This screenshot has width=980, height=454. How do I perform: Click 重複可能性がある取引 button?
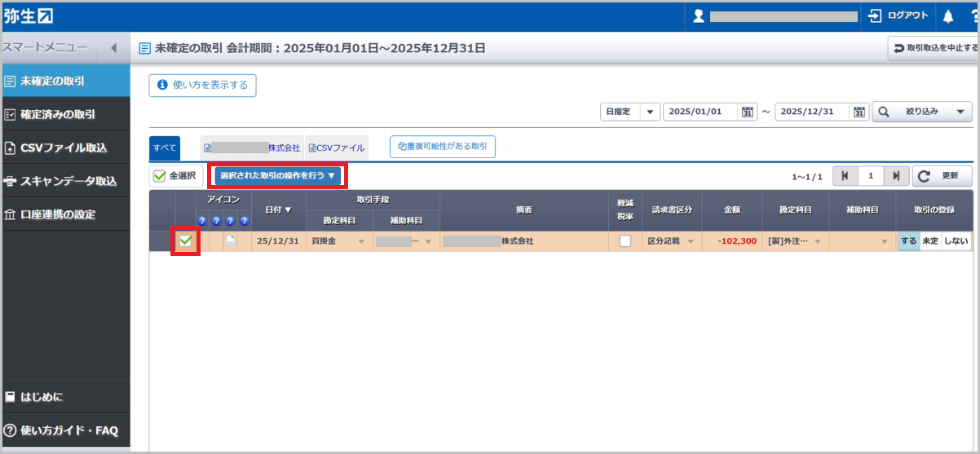tap(443, 147)
